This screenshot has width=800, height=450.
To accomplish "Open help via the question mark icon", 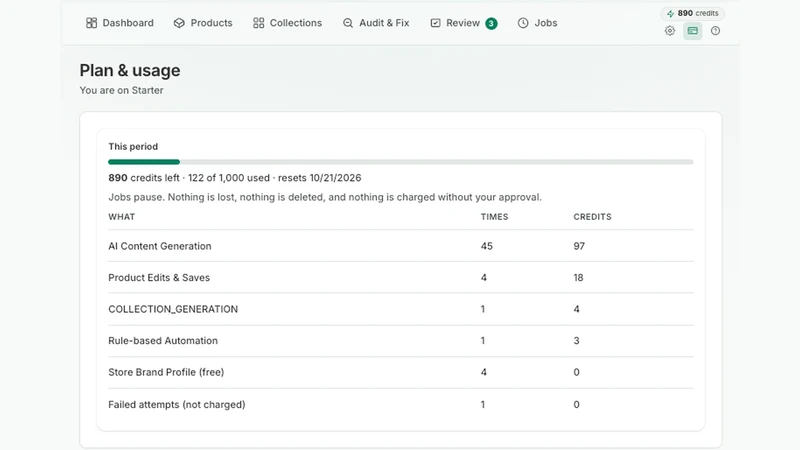I will pos(715,31).
